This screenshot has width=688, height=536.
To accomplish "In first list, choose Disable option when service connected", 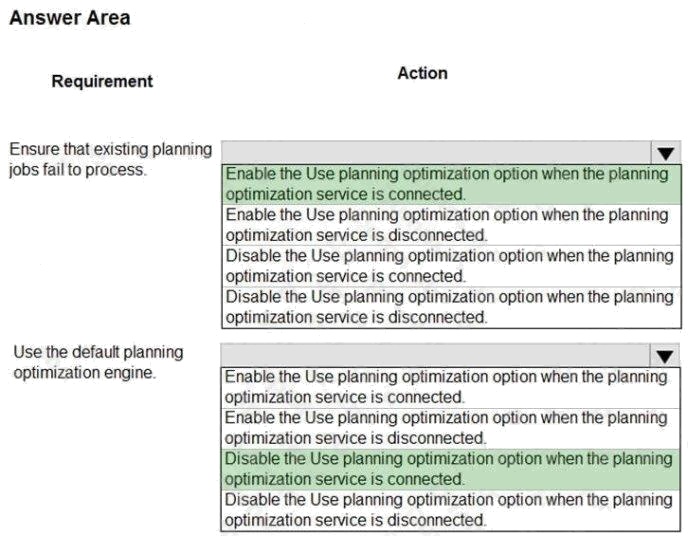I will pos(446,266).
